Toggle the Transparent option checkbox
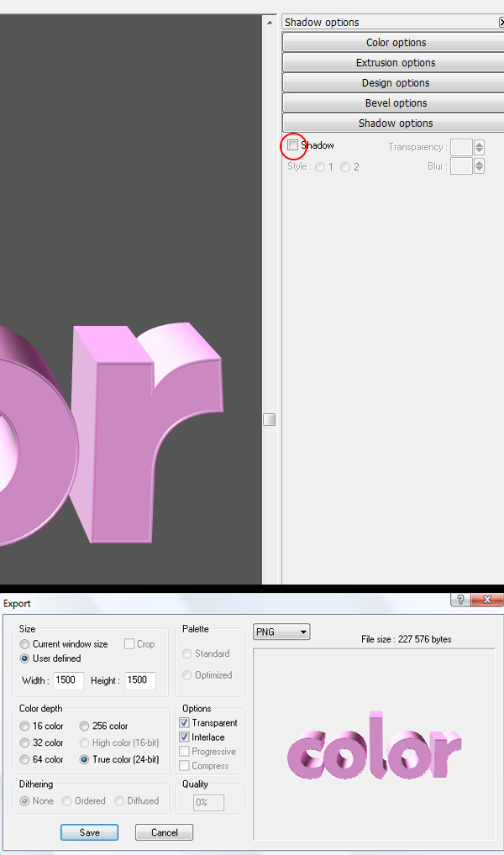 pyautogui.click(x=185, y=723)
